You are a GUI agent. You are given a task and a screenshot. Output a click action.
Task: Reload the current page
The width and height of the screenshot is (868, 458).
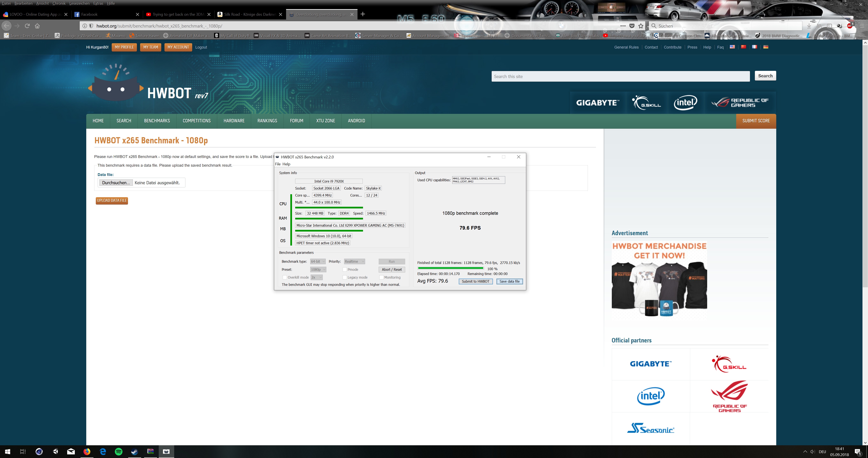[x=27, y=26]
